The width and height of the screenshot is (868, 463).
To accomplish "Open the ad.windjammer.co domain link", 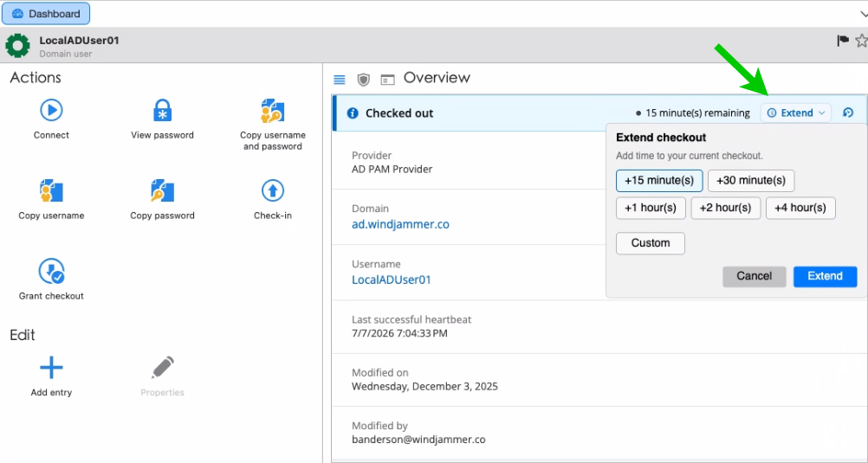I will 401,225.
